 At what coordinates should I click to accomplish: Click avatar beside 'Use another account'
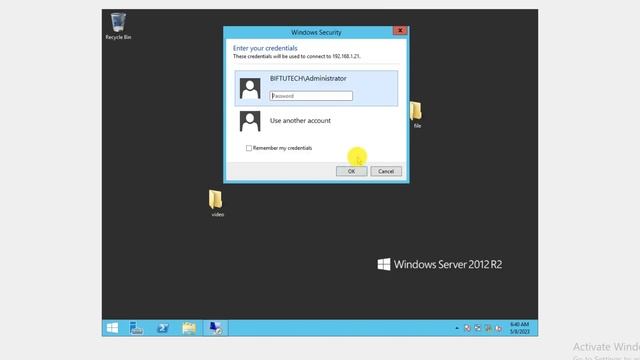tap(250, 121)
